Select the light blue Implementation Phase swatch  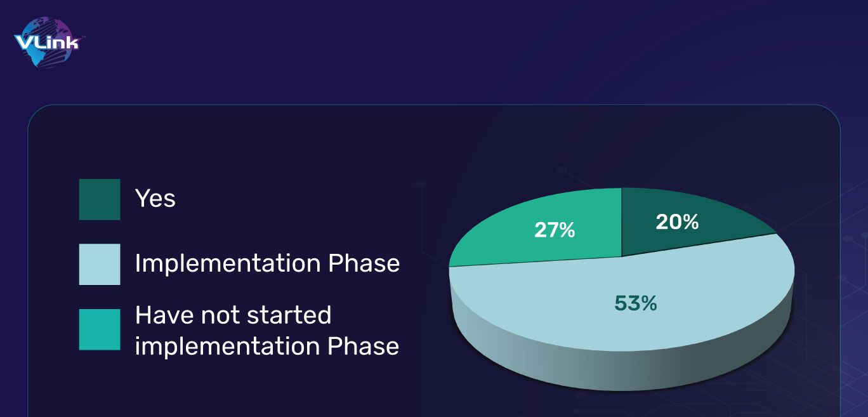point(100,264)
